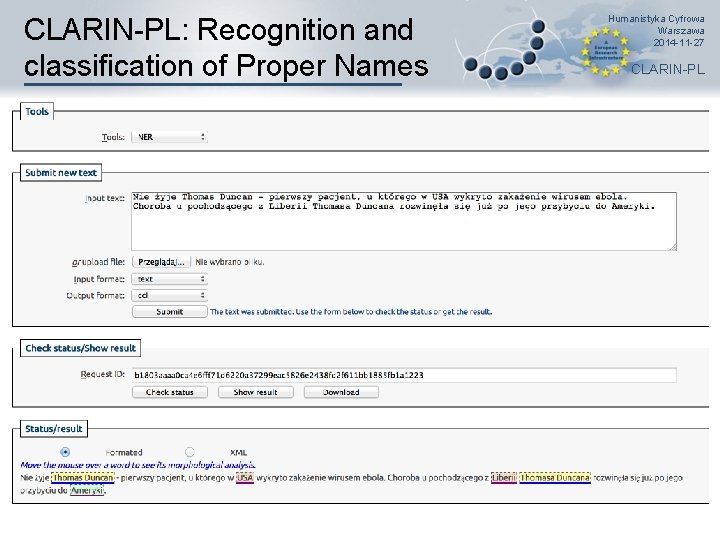Select the XML radio button
Viewport: 720px width, 540px height.
tap(190, 452)
